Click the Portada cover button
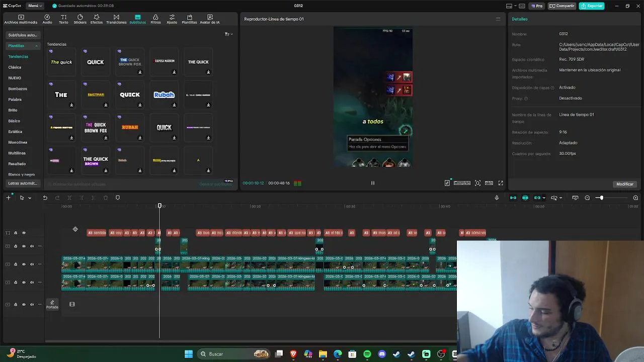Image resolution: width=644 pixels, height=362 pixels. click(x=52, y=304)
